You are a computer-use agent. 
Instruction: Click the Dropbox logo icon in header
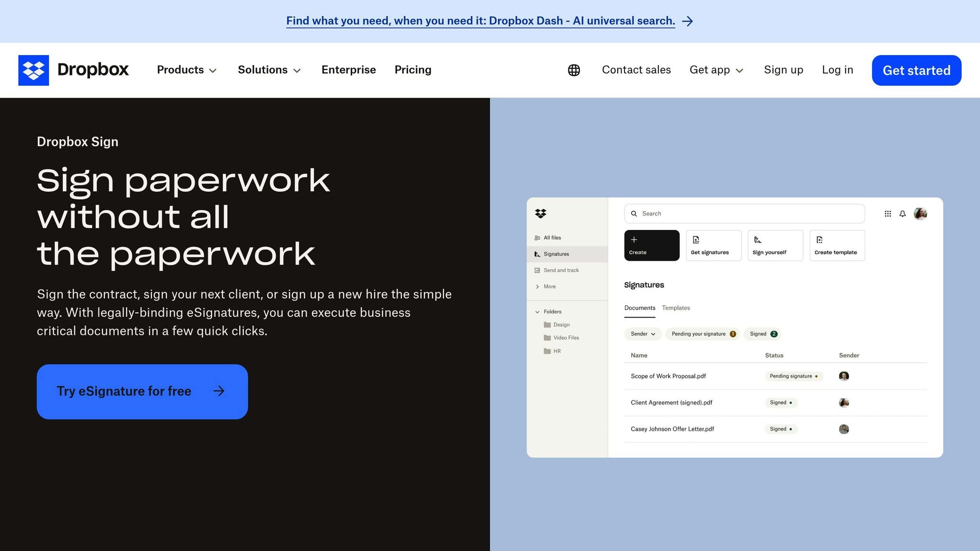pyautogui.click(x=33, y=70)
